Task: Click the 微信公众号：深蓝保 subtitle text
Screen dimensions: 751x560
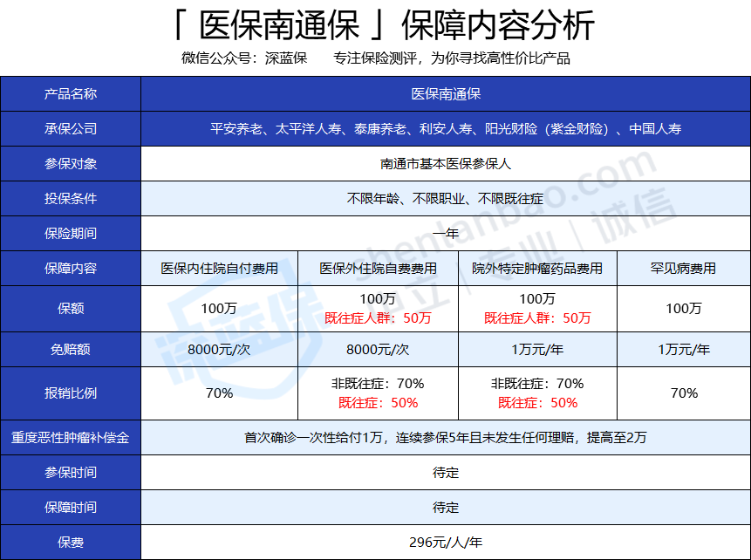Action: click(244, 59)
